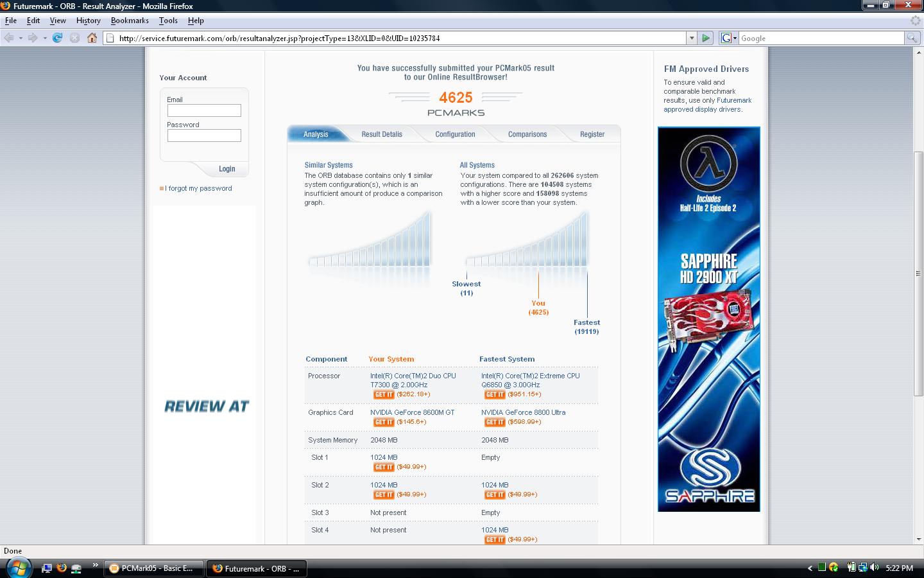Open the History menu
This screenshot has width=924, height=578.
[89, 21]
